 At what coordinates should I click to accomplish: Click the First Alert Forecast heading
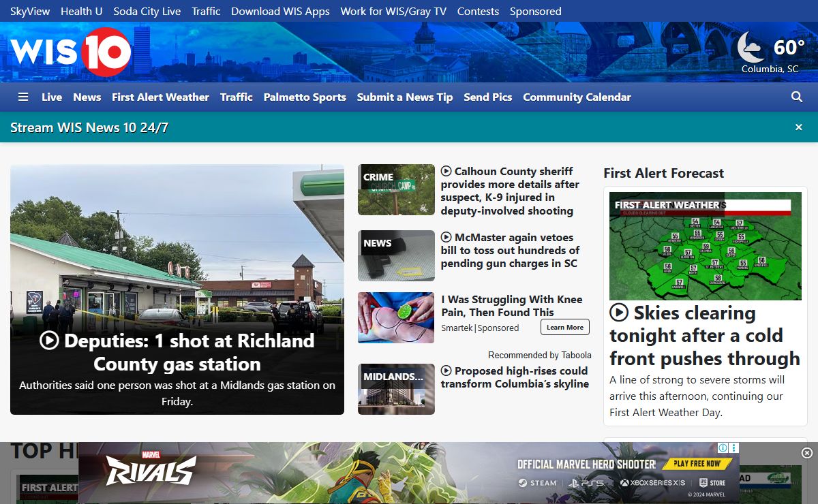point(664,173)
